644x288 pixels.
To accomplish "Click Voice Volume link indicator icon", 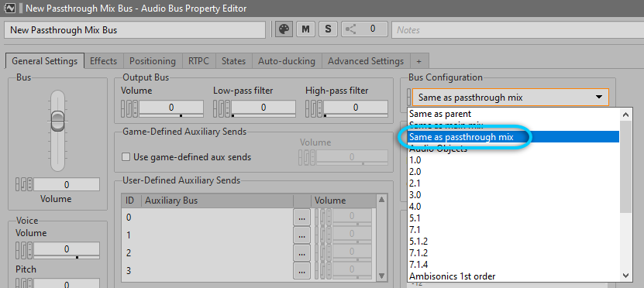I will (24, 249).
